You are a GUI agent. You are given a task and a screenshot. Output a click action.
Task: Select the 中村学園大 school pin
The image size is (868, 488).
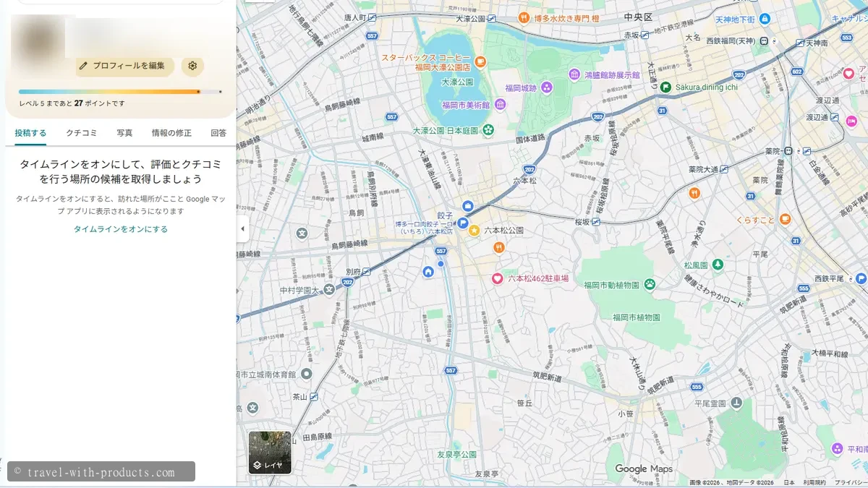[329, 290]
